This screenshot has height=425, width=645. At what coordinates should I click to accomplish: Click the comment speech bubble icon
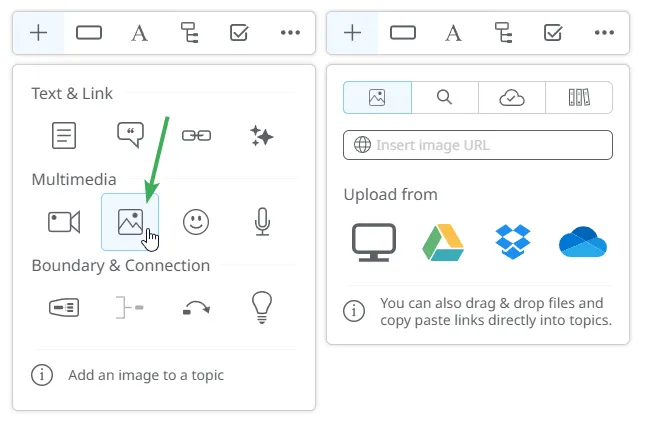pyautogui.click(x=130, y=135)
